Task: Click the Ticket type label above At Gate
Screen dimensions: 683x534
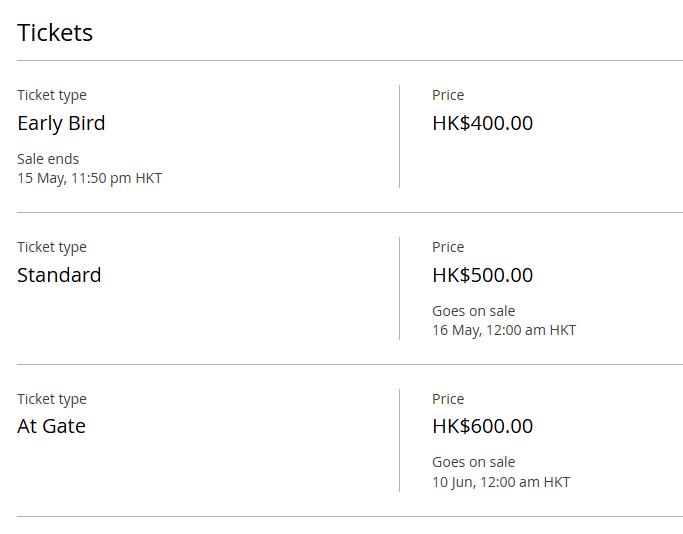Action: (x=52, y=399)
